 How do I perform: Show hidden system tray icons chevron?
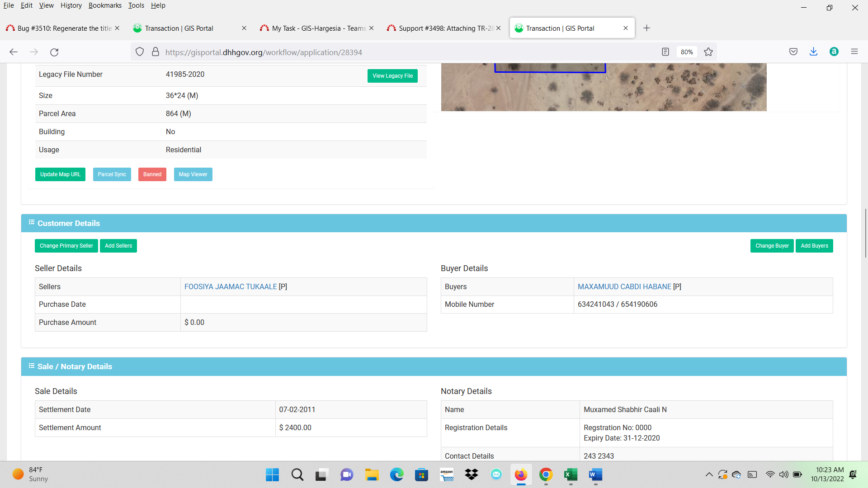click(709, 474)
